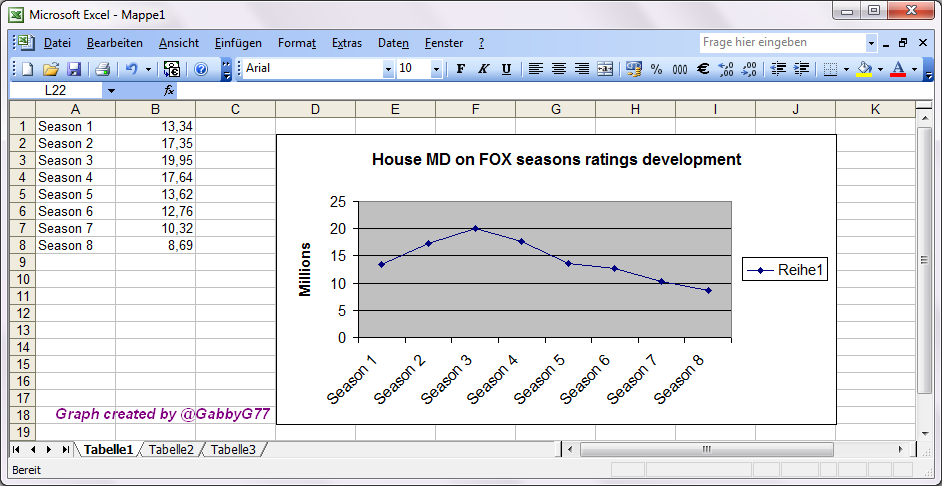Click the Euro conversion toolbar icon

click(172, 69)
